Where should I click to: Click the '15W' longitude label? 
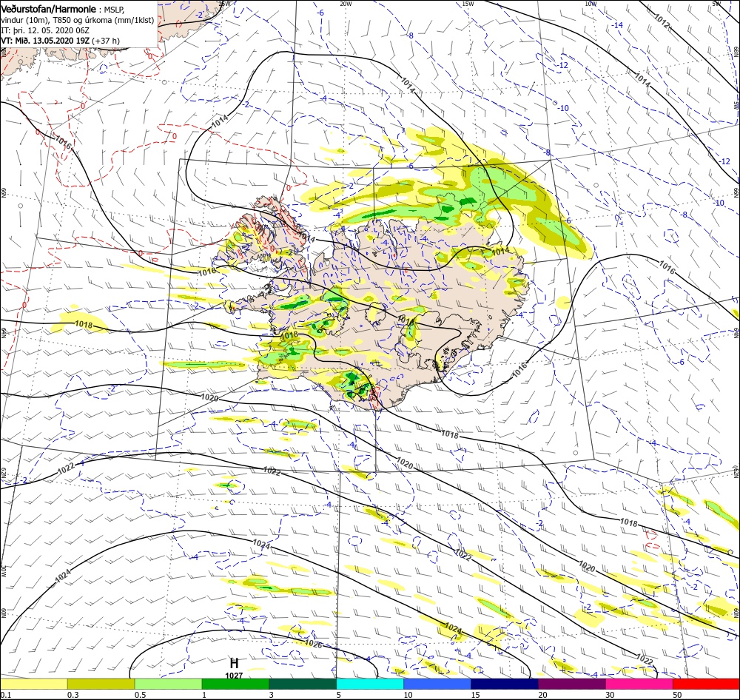[468, 4]
